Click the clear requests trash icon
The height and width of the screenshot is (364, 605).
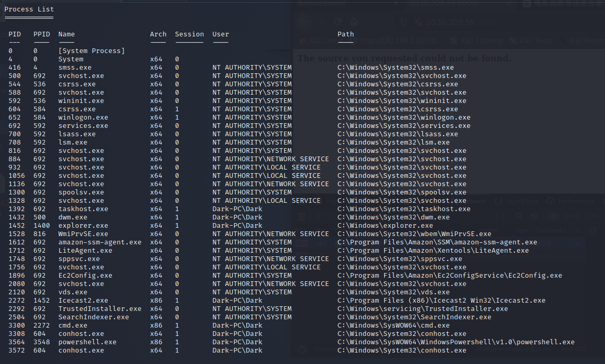pyautogui.click(x=302, y=216)
